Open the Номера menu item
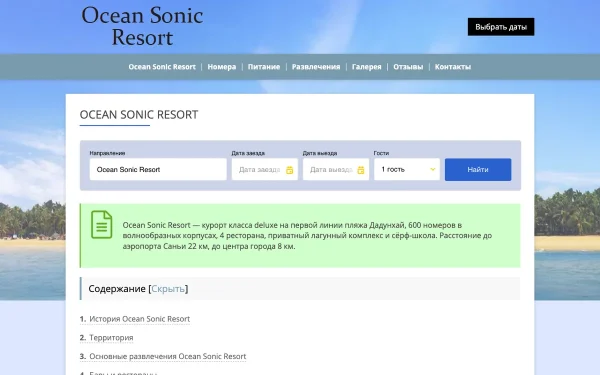600x375 pixels. [222, 67]
